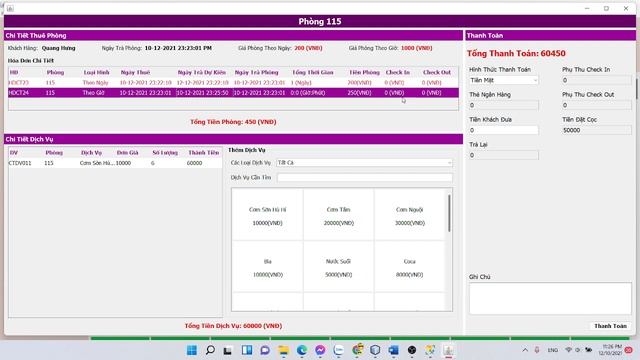Screen dimensions: 640x360
Task: Open the Chrome icon on the taskbar
Action: (358, 350)
